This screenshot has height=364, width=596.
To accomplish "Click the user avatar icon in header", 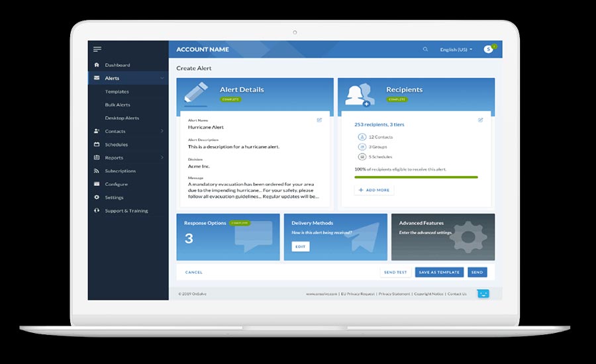I will tap(489, 49).
